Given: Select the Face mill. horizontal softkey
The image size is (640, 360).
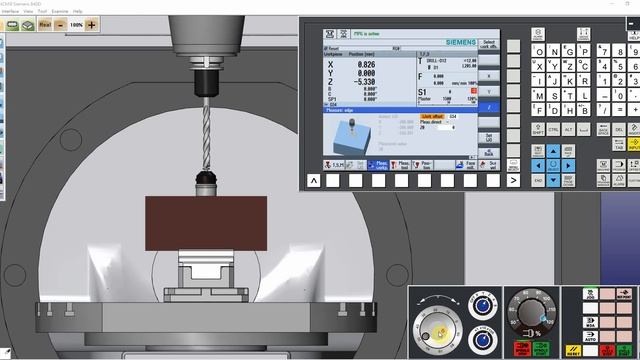Looking at the screenshot, I should coord(466,165).
